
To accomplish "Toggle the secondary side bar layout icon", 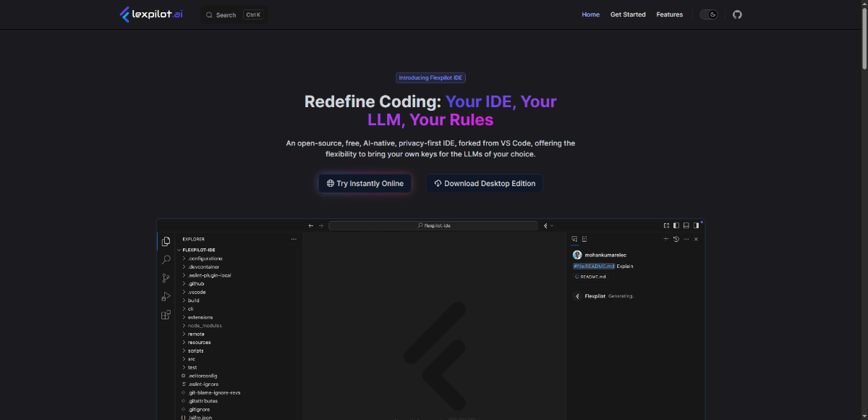I will 696,225.
